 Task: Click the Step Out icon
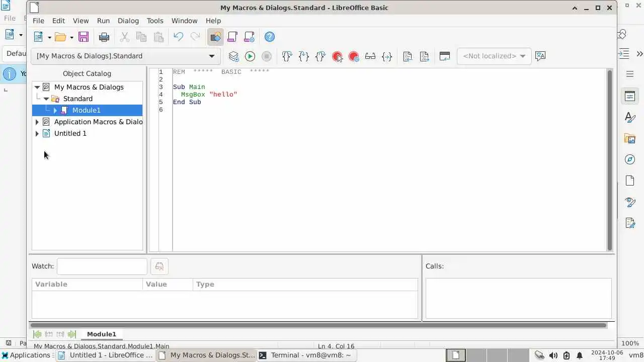click(x=320, y=56)
